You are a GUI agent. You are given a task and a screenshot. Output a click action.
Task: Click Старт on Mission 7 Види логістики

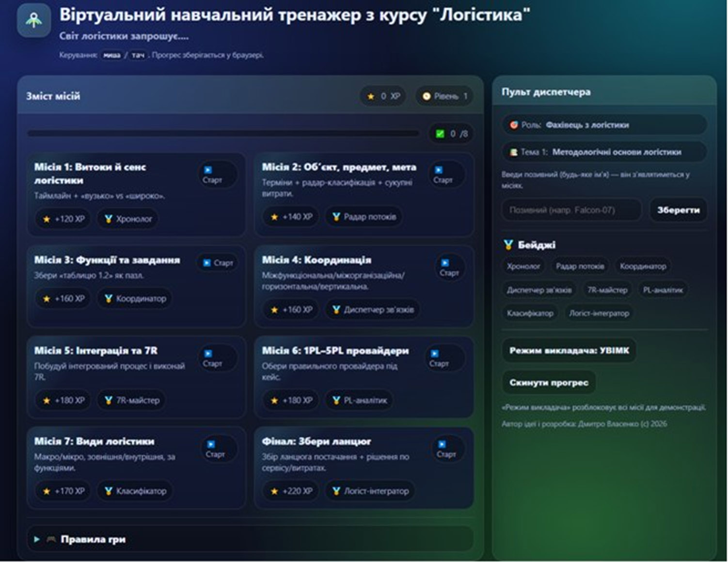(x=215, y=449)
